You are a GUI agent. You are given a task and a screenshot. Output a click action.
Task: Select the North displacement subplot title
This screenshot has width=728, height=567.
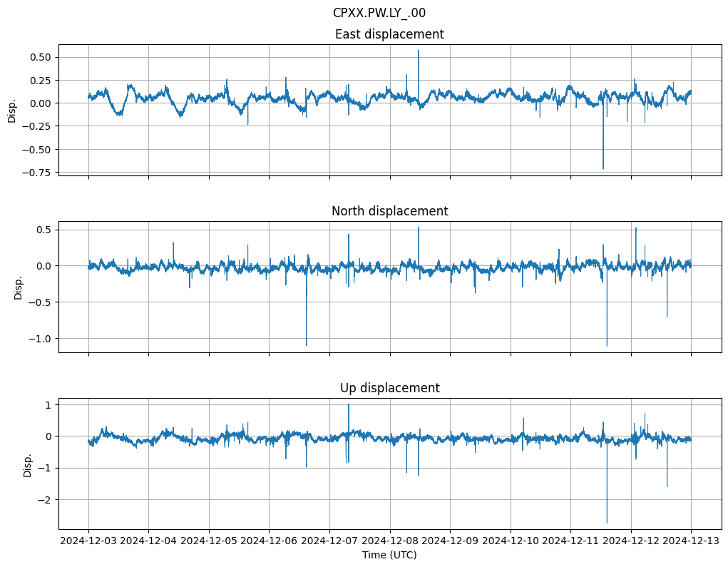click(x=389, y=211)
